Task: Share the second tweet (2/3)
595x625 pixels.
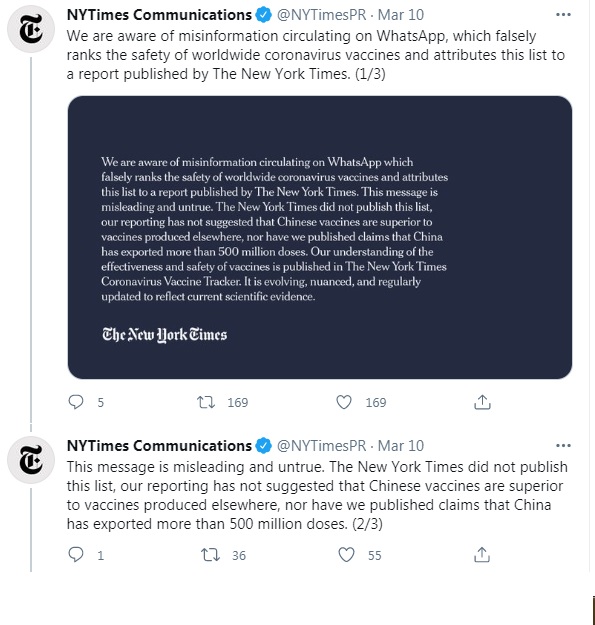Action: (x=482, y=554)
